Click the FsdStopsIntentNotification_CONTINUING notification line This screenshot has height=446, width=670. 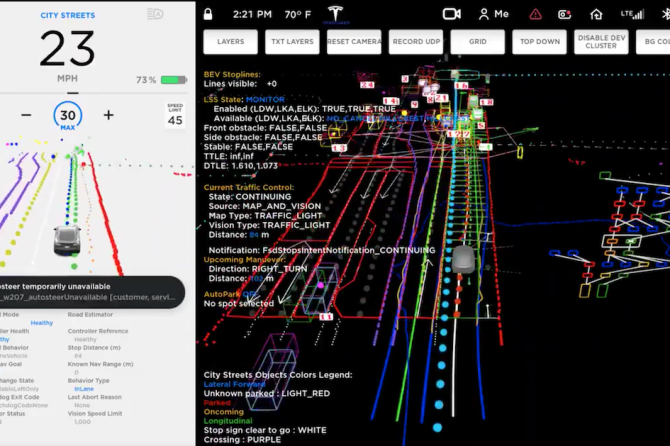(x=322, y=250)
